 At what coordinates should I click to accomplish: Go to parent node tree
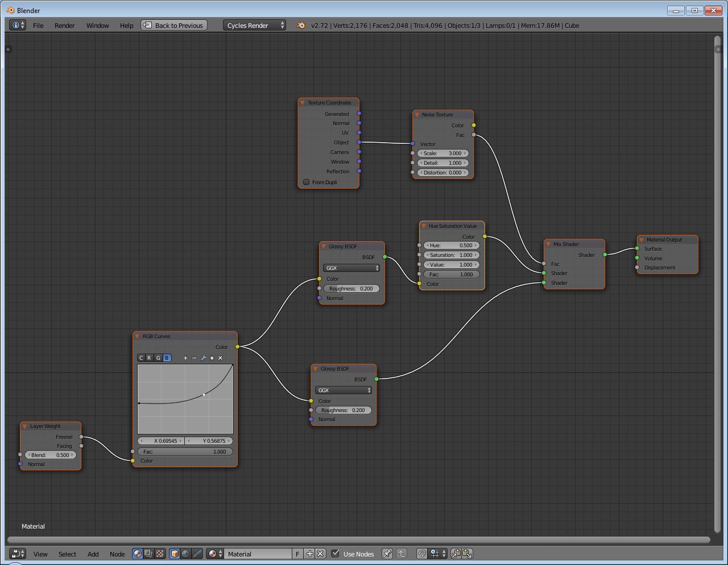click(x=402, y=554)
